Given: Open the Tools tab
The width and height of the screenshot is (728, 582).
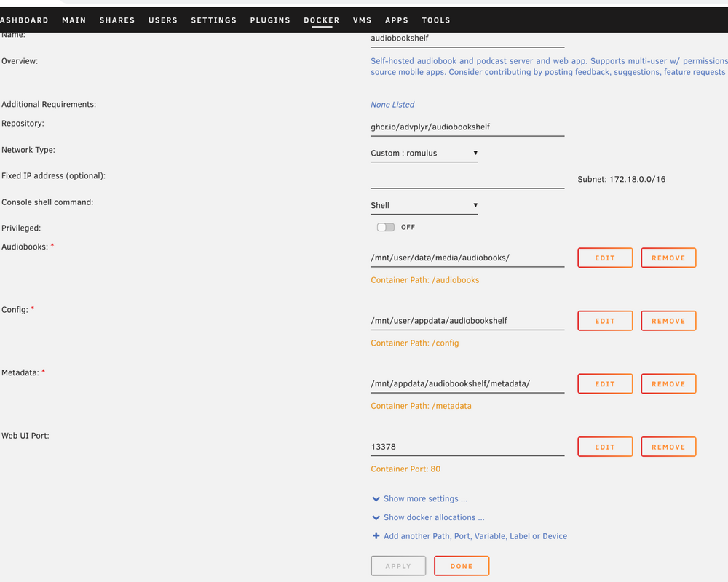Looking at the screenshot, I should point(436,20).
